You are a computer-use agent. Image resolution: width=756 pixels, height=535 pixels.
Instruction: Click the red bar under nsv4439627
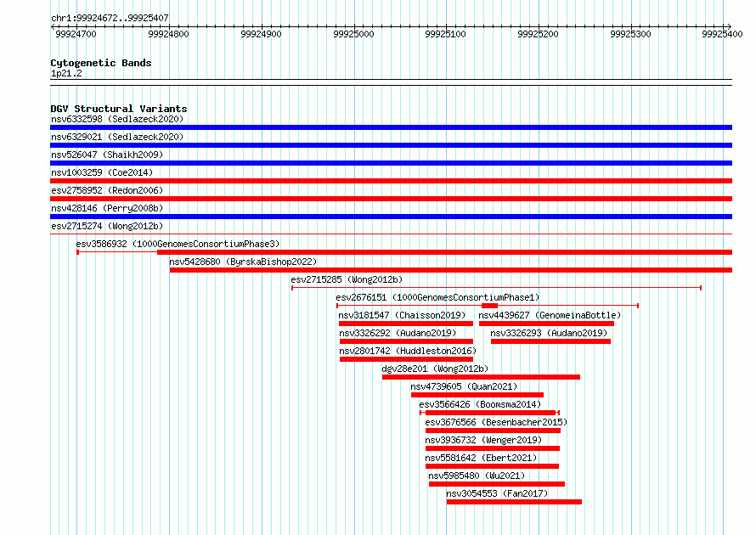(546, 324)
